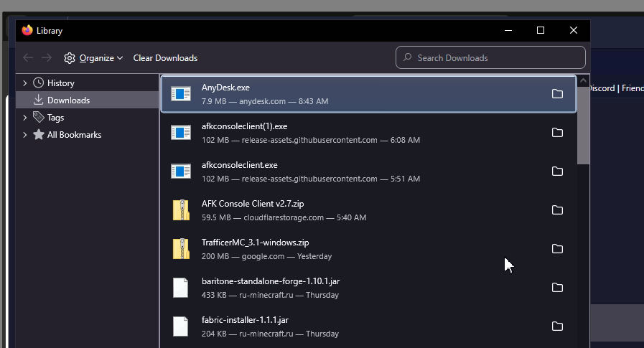Select All Bookmarks in the sidebar
Image resolution: width=644 pixels, height=348 pixels.
[87, 135]
